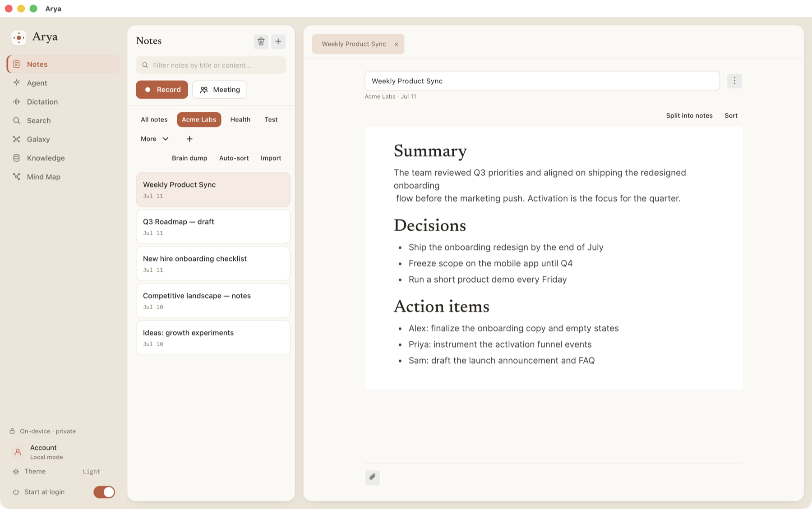Click bullet 'Sam: draft the launch announcement and FAQ'
The image size is (812, 509).
point(502,361)
